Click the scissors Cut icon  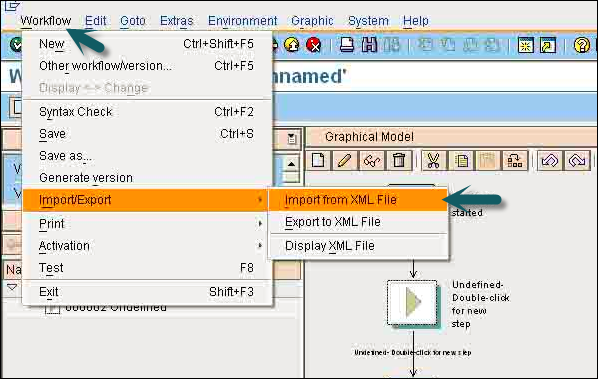pos(433,160)
